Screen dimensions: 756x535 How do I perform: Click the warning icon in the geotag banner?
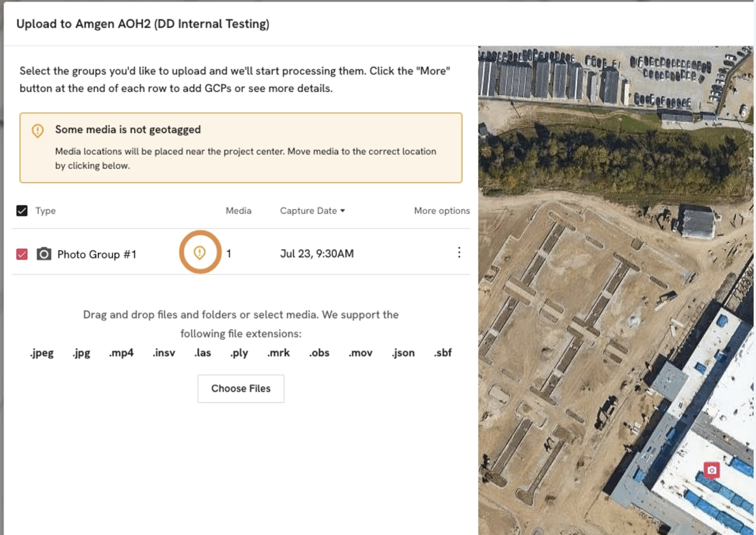(38, 131)
